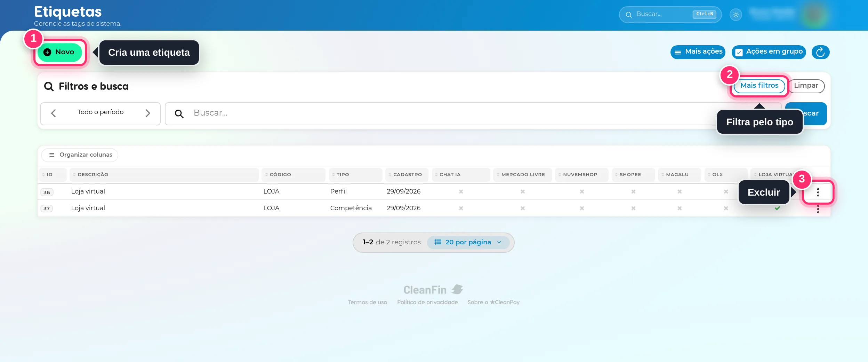Open row 37 three-dot actions menu
Screen dimensions: 868x362
(x=818, y=209)
